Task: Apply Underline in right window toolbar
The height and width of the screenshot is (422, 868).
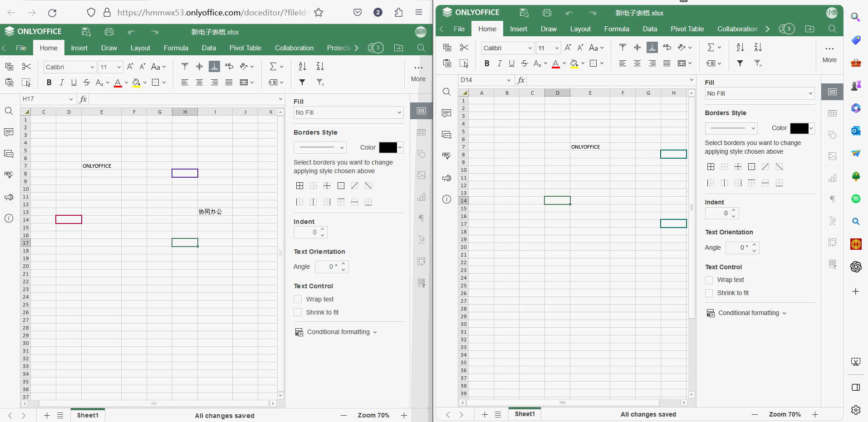Action: 512,63
